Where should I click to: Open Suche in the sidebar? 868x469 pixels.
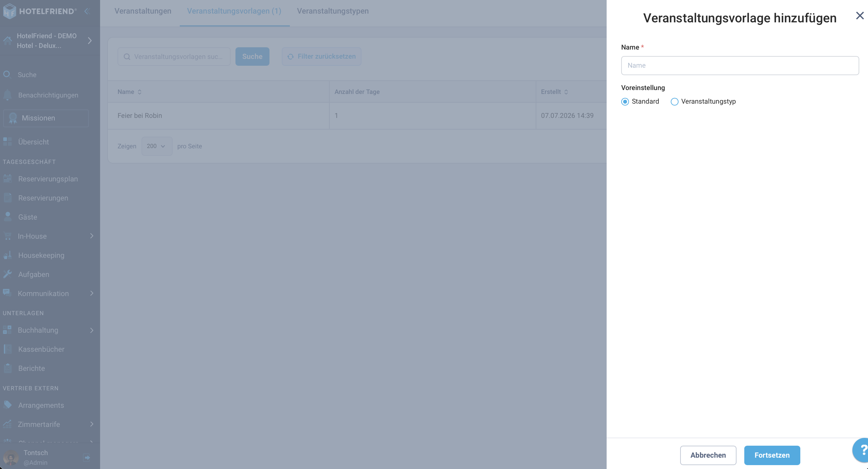(27, 75)
